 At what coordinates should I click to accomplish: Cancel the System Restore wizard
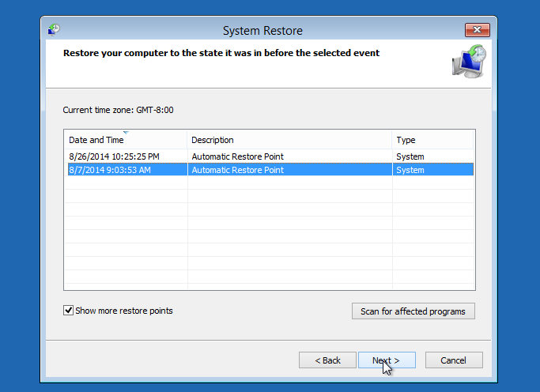453,360
